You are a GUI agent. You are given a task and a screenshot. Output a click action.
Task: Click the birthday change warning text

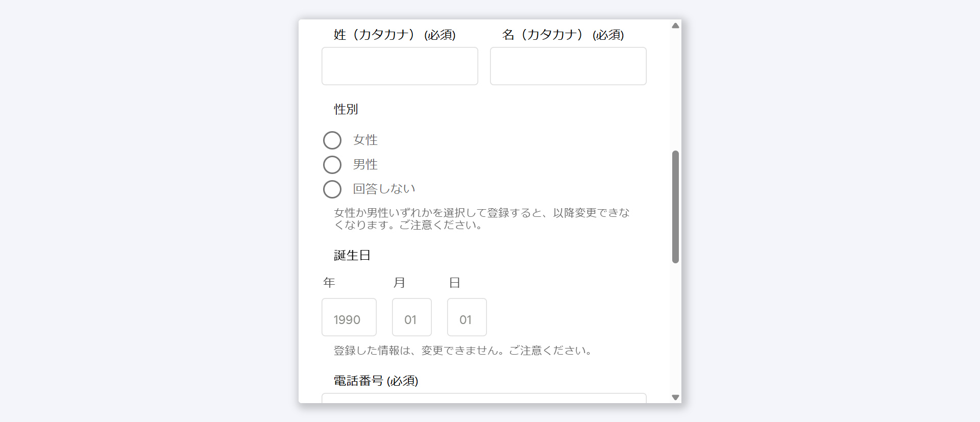coord(462,351)
